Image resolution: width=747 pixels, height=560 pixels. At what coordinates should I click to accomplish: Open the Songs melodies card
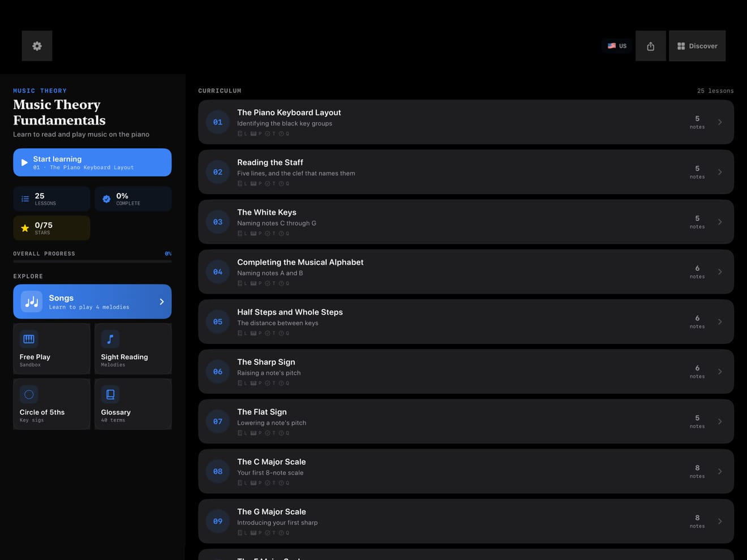[92, 301]
